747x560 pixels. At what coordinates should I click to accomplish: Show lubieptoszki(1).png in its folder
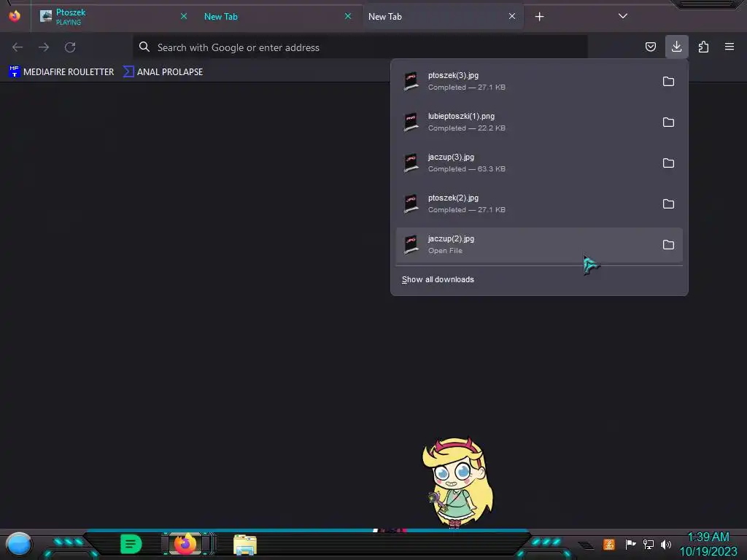click(668, 122)
